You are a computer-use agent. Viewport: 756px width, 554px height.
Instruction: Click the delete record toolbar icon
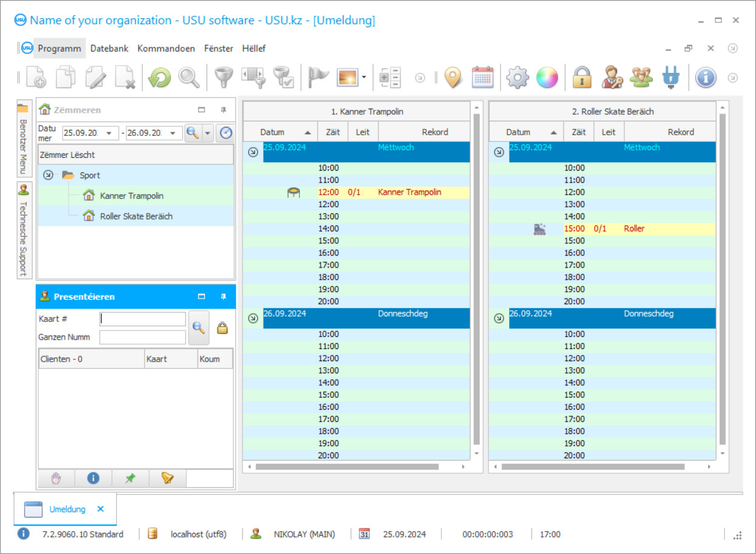[x=125, y=78]
